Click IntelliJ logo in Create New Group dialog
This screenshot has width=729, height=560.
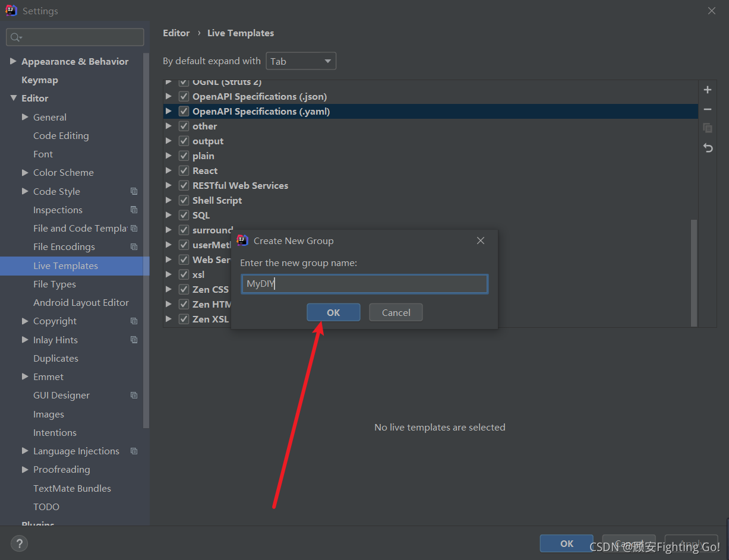click(x=242, y=241)
